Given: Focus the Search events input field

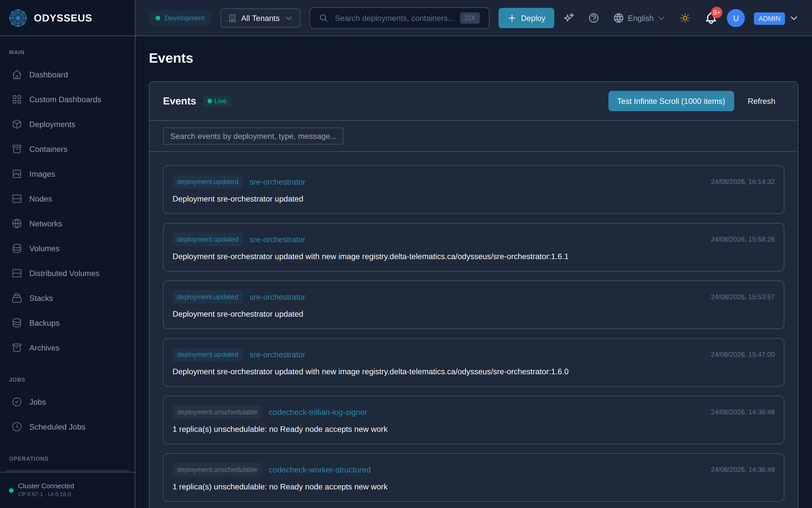Looking at the screenshot, I should [253, 136].
